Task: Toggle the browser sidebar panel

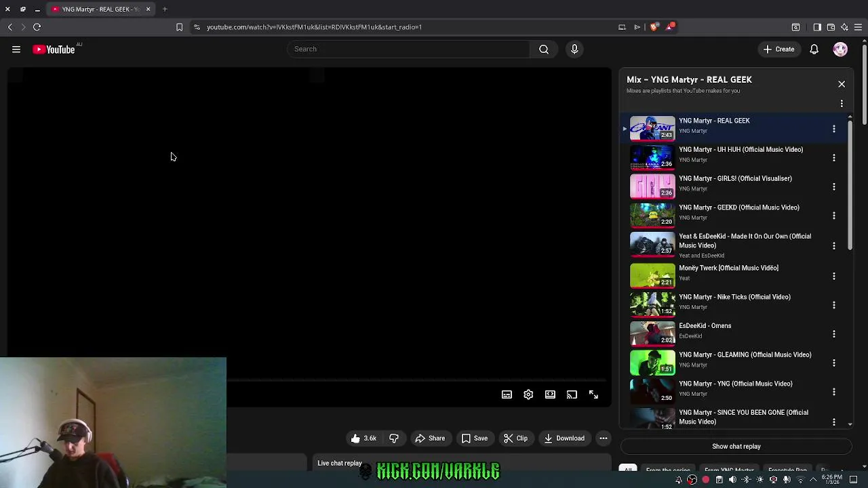Action: 817,27
